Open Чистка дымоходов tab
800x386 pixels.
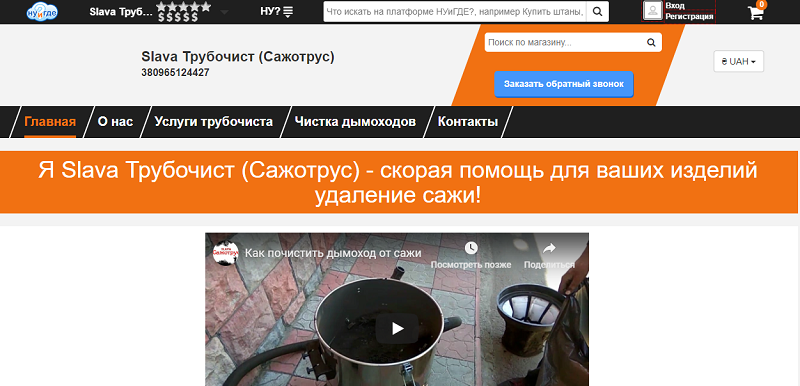355,122
